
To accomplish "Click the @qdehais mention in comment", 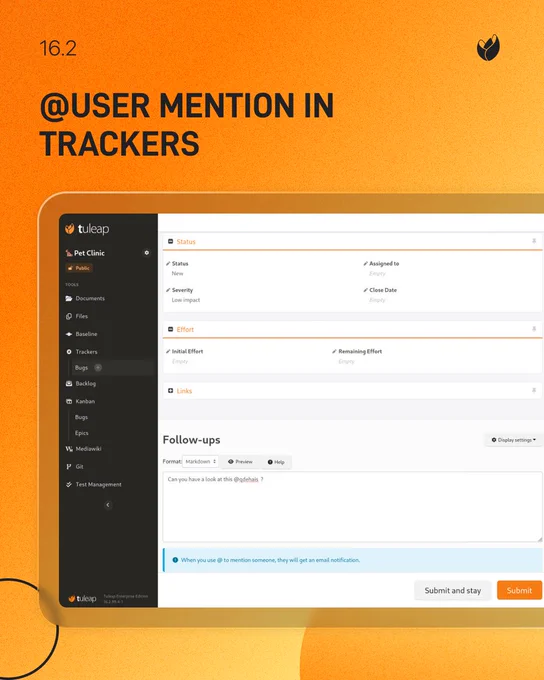I will [246, 479].
